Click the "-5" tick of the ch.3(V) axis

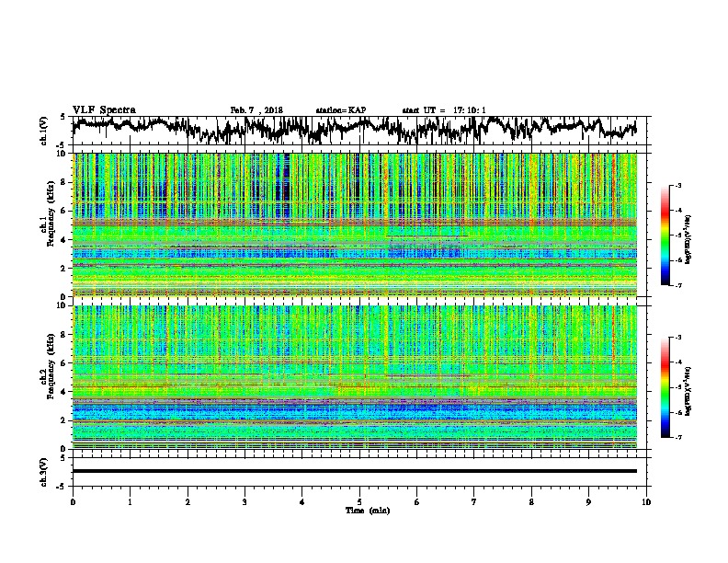tap(63, 487)
